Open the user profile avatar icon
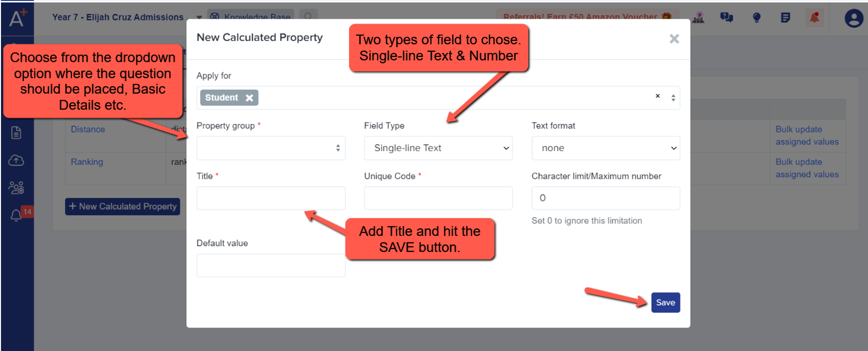Image resolution: width=868 pixels, height=351 pixels. tap(853, 18)
